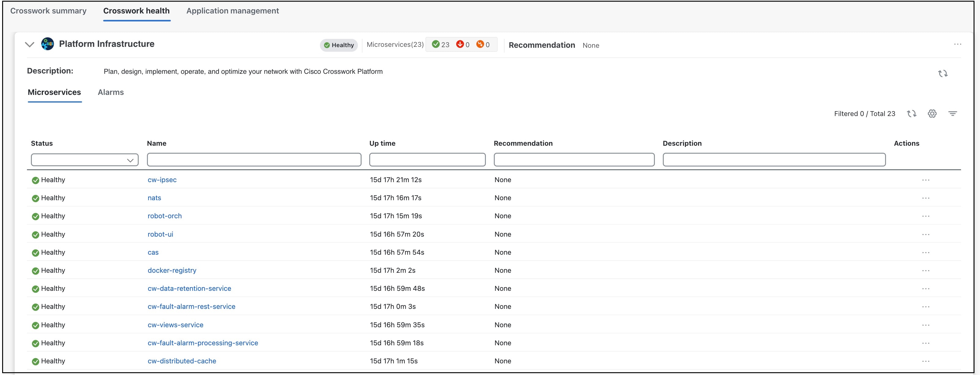Open actions menu for cw-fault-alarm-processing-service row

tap(926, 343)
